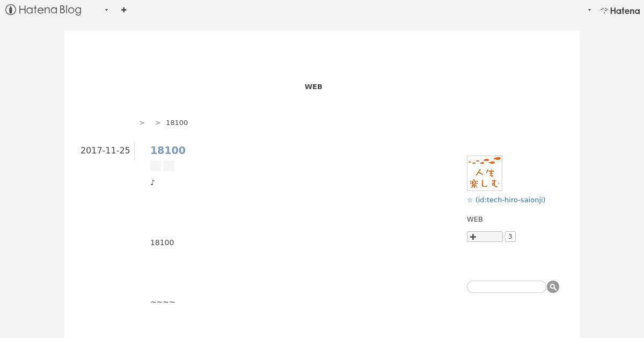Click the plus icon in header bar
Image resolution: width=644 pixels, height=338 pixels.
pyautogui.click(x=124, y=10)
